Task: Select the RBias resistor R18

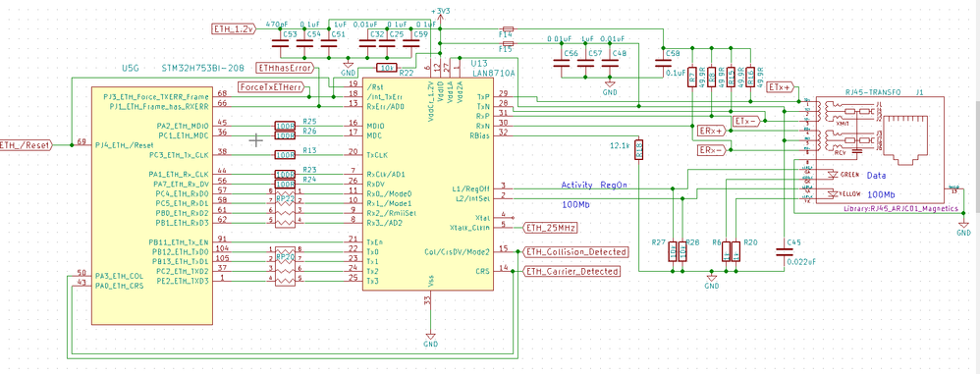Action: [638, 149]
